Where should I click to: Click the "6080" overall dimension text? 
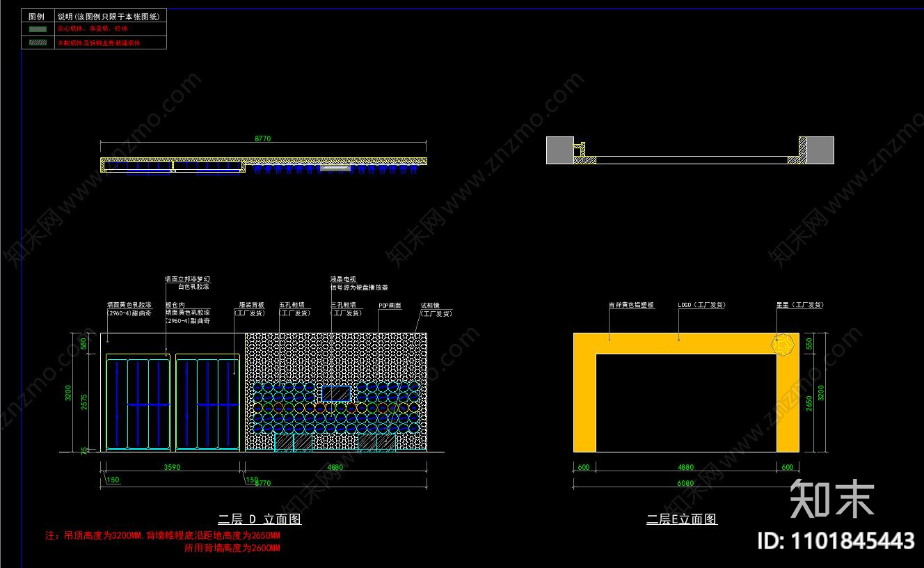[685, 483]
